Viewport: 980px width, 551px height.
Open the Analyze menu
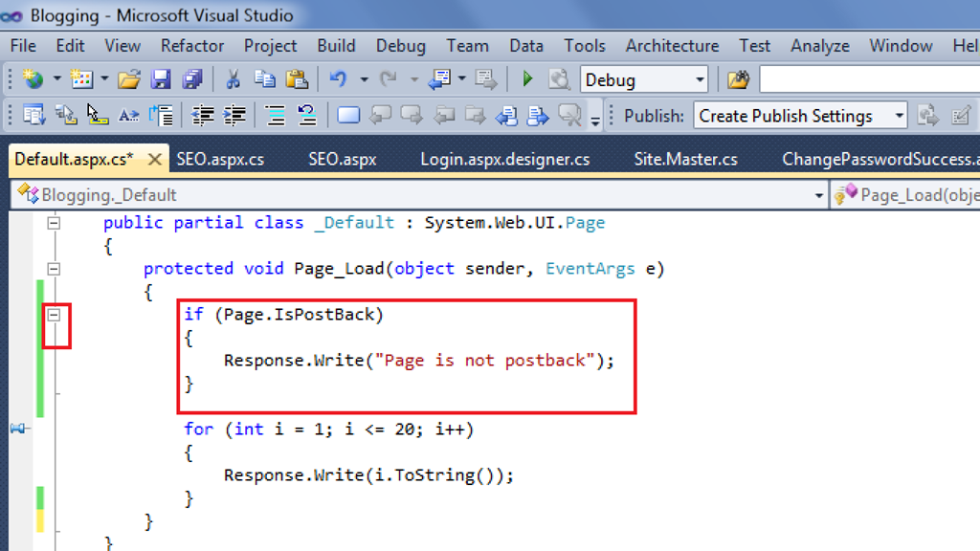pyautogui.click(x=820, y=46)
